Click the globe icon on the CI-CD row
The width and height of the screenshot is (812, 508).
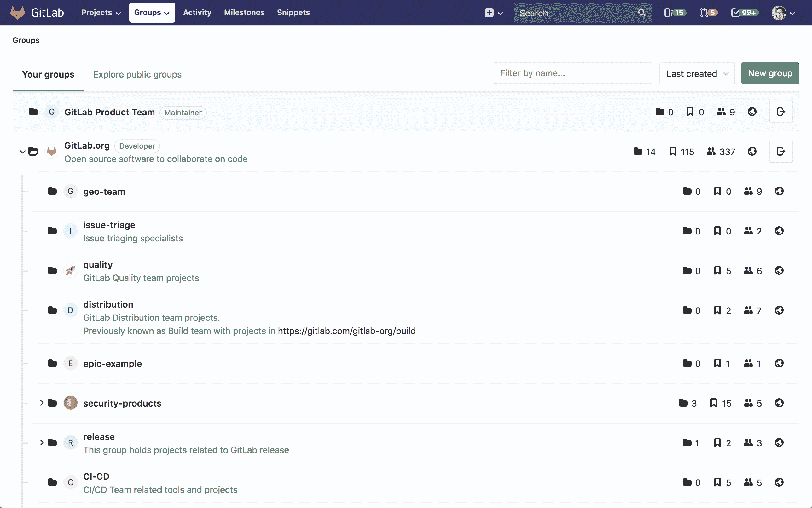coord(779,482)
